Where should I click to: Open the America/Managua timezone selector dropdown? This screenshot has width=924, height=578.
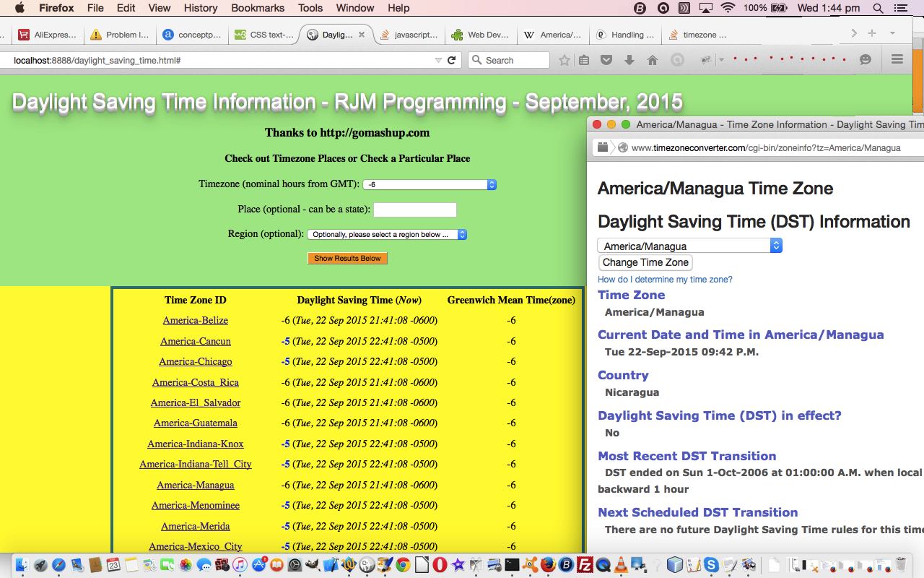click(x=688, y=245)
